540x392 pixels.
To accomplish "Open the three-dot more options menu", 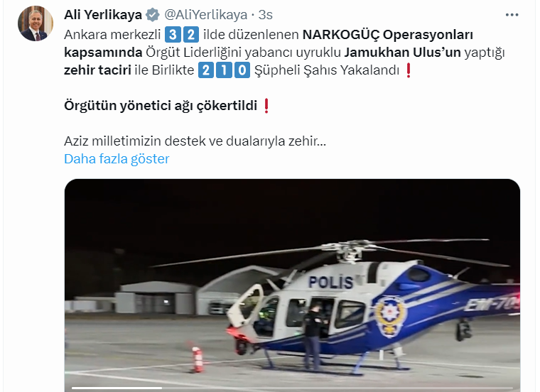I will pos(512,15).
